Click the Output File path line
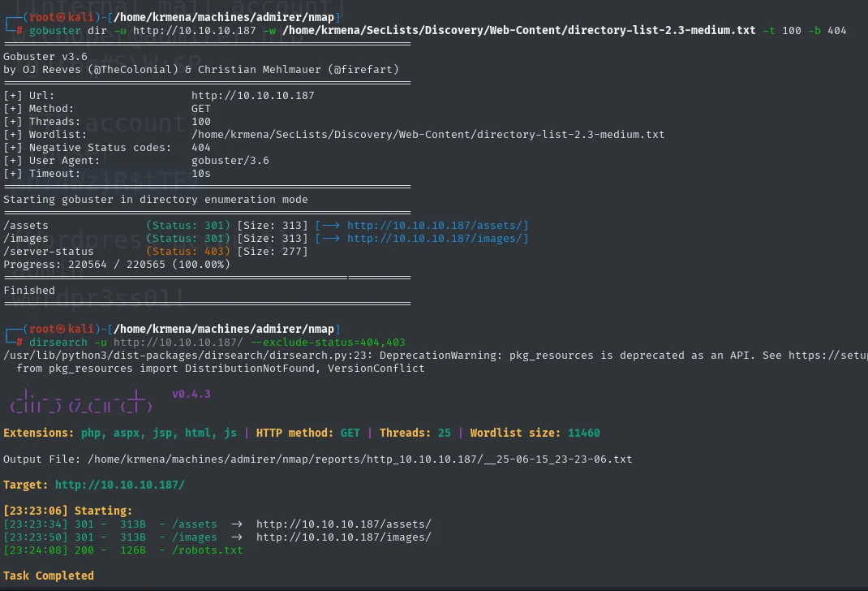The image size is (868, 591). (318, 459)
